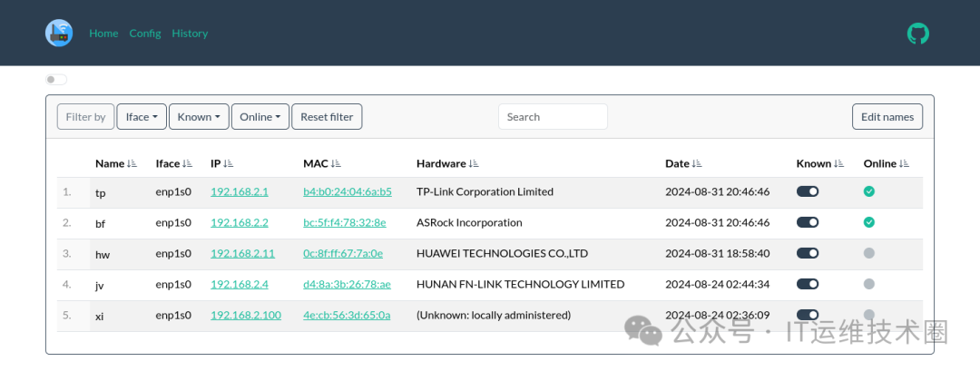
Task: Click offline status dot for jv
Action: click(x=868, y=284)
